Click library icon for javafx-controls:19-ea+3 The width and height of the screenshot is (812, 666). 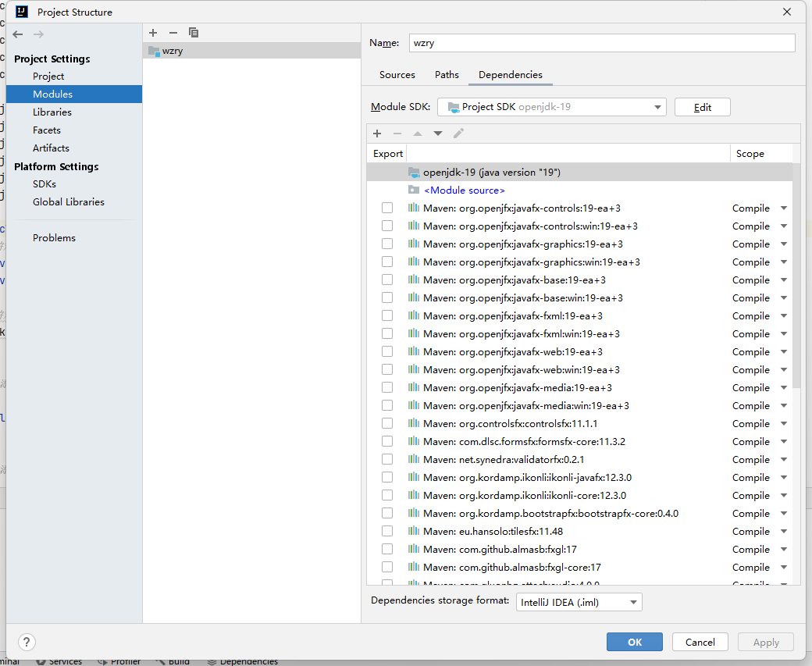coord(413,208)
